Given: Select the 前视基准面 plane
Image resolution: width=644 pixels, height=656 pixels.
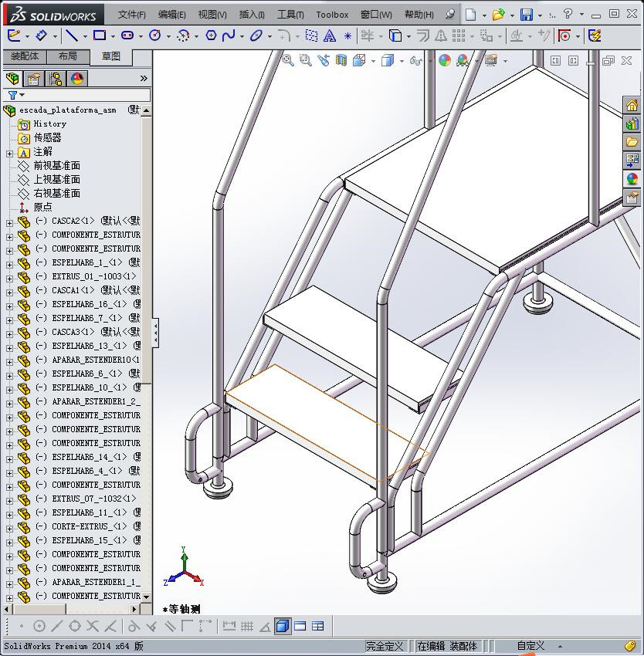Looking at the screenshot, I should tap(56, 166).
